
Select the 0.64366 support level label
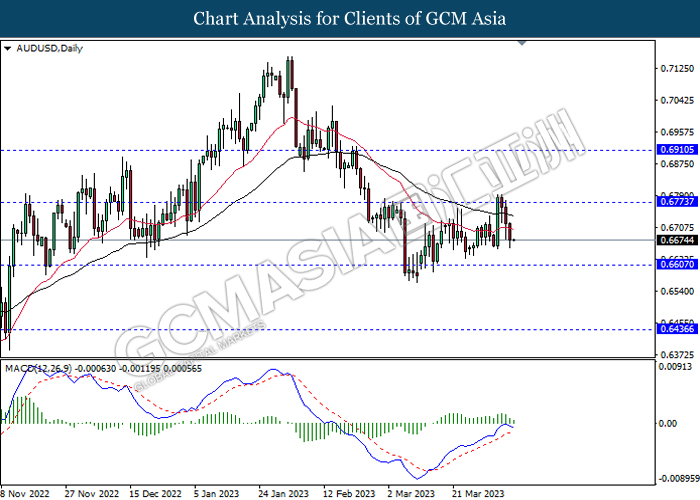[x=677, y=329]
